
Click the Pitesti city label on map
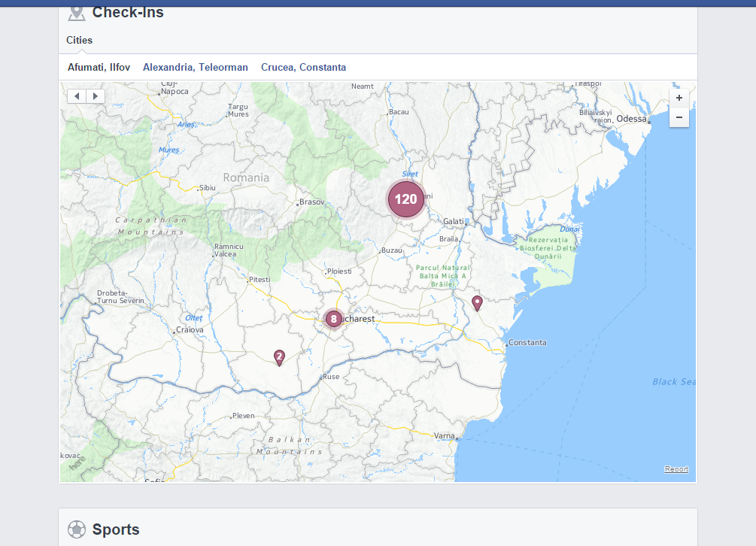260,280
